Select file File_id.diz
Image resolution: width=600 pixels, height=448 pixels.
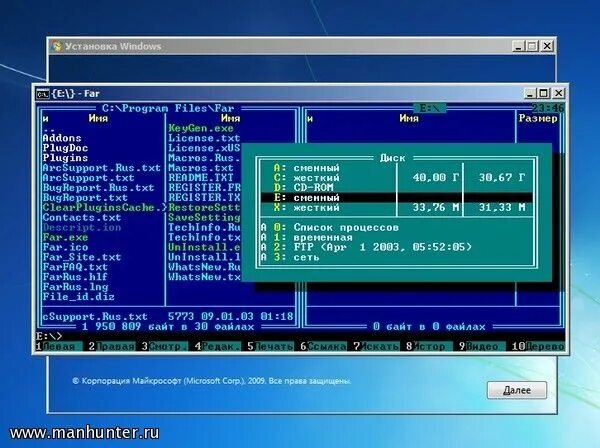click(x=78, y=297)
